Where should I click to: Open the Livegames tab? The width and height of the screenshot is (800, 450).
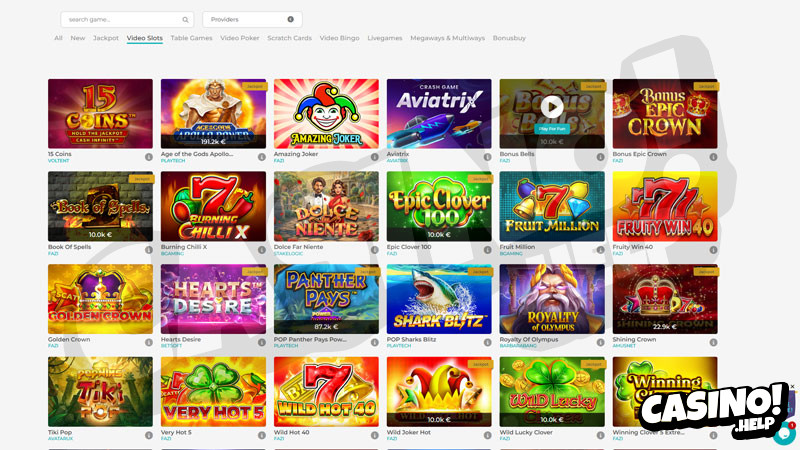pos(385,38)
